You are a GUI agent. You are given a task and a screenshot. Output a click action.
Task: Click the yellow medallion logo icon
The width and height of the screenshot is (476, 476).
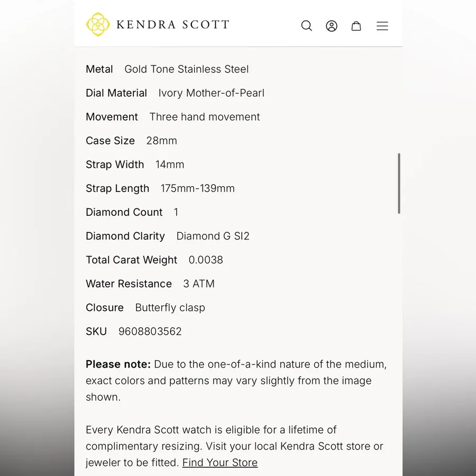pyautogui.click(x=98, y=24)
